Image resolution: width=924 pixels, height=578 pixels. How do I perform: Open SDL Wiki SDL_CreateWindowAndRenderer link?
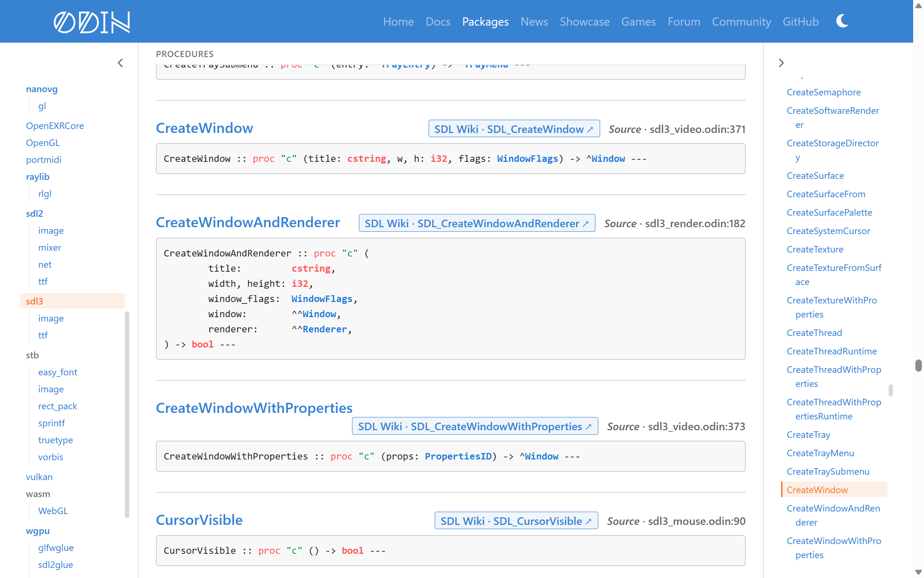tap(477, 223)
